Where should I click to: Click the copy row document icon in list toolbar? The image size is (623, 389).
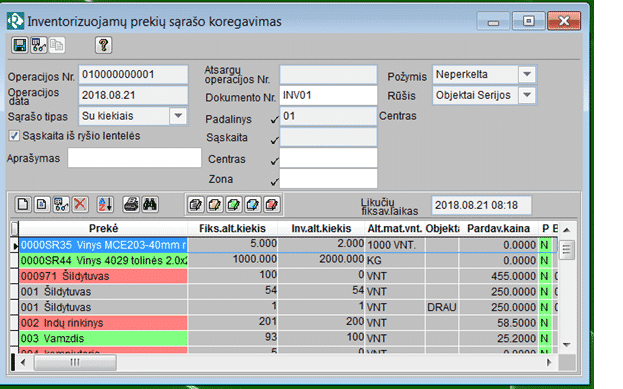click(x=41, y=205)
